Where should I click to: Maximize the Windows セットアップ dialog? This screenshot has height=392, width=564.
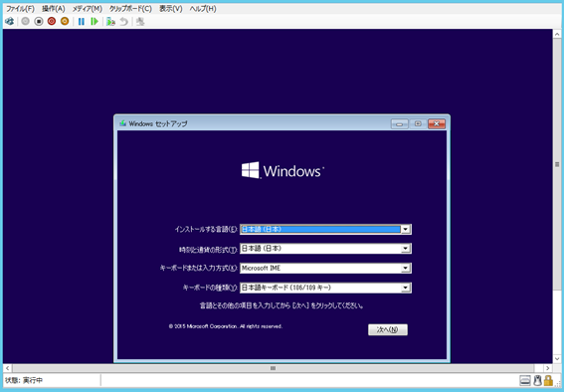pos(418,123)
